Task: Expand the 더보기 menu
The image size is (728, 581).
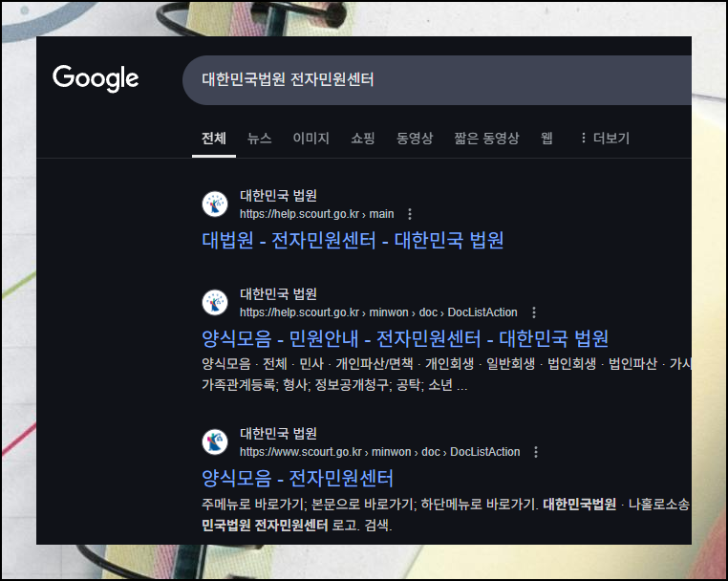Action: [606, 138]
